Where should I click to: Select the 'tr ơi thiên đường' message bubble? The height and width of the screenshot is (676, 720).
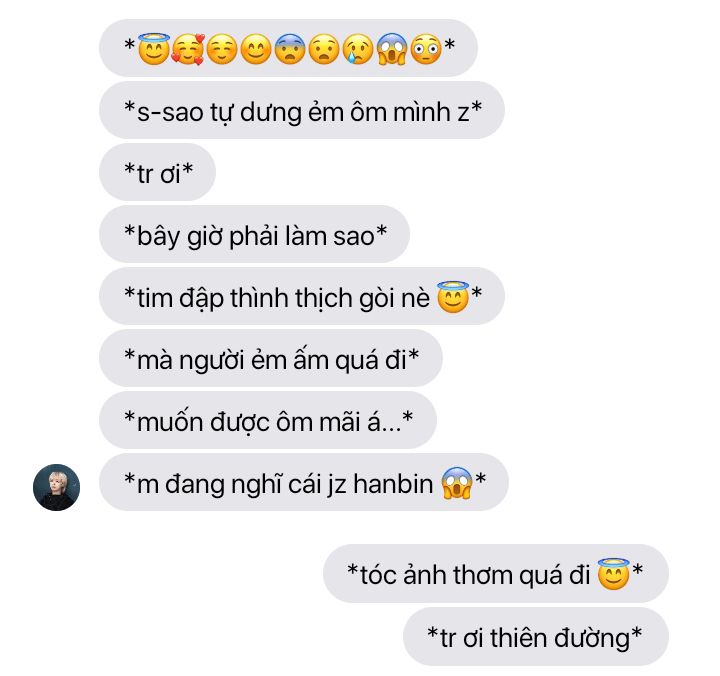536,637
